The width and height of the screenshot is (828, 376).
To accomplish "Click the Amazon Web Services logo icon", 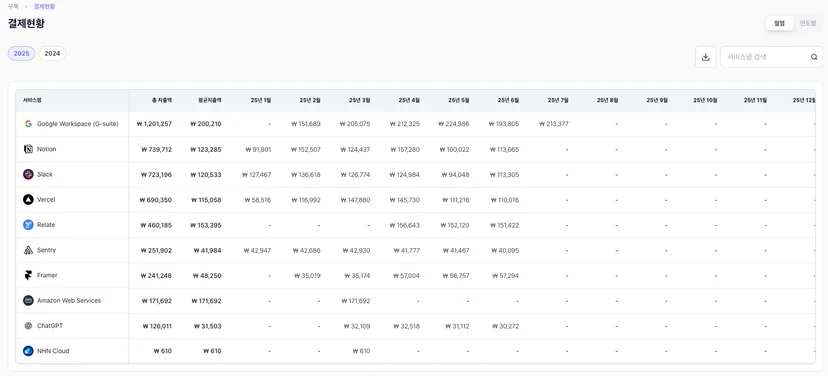I will tap(28, 300).
